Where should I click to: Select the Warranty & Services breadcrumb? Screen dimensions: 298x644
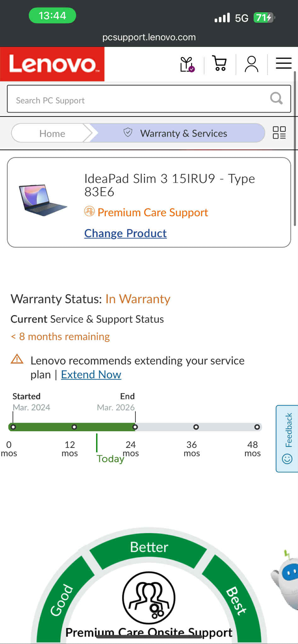point(184,133)
